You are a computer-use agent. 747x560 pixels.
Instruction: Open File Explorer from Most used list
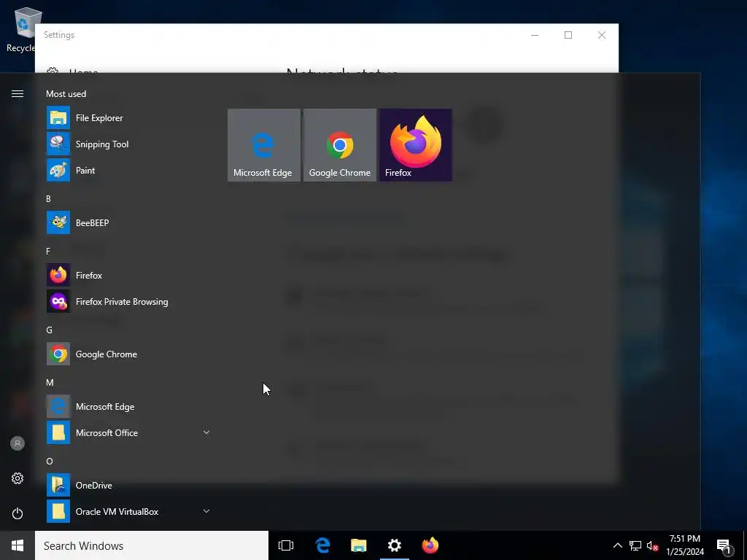(128, 117)
